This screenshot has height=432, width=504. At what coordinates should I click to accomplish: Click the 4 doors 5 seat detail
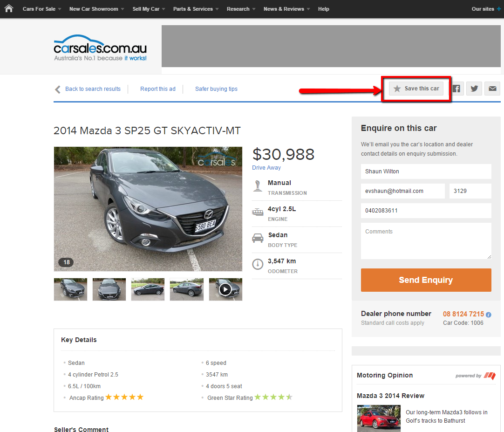(x=224, y=386)
